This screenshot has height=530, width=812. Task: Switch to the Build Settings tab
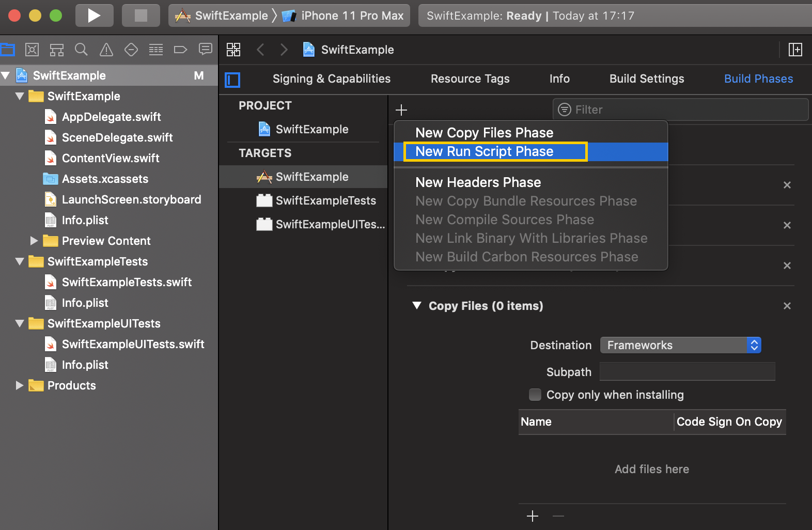pos(646,79)
